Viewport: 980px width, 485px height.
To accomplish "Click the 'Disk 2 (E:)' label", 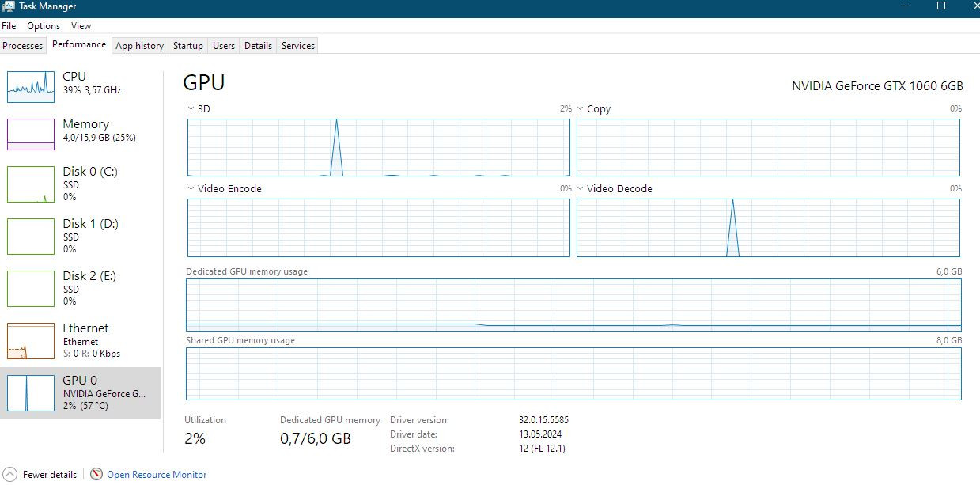I will (89, 276).
